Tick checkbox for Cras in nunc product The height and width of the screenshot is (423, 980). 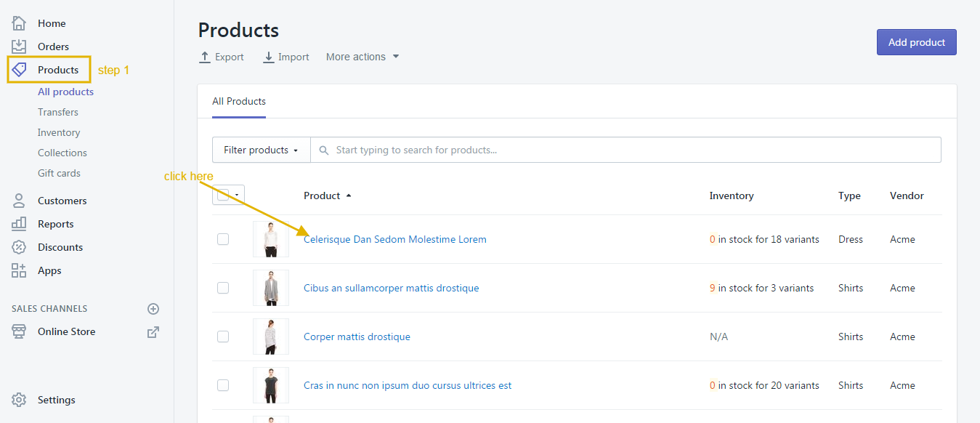[x=223, y=385]
